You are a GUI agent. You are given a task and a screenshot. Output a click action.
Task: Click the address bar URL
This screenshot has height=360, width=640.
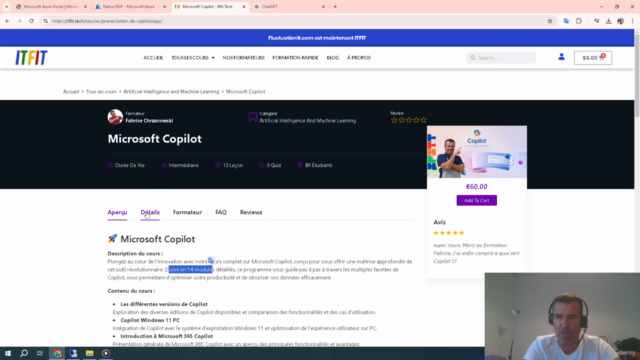coord(107,21)
